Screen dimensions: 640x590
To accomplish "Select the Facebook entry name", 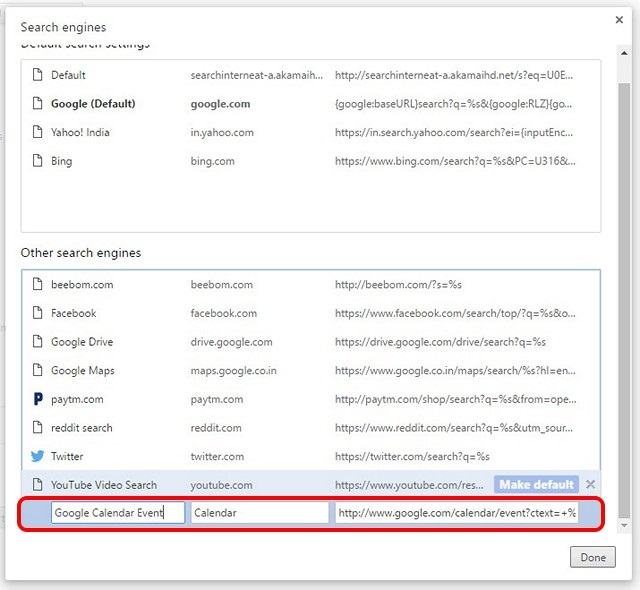I will [x=73, y=313].
